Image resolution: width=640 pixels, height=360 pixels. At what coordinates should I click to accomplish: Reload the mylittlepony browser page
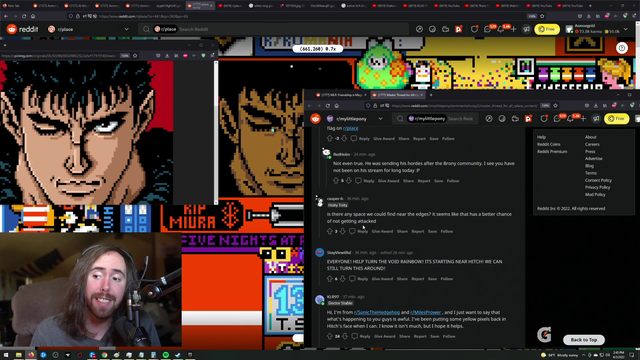(x=328, y=106)
